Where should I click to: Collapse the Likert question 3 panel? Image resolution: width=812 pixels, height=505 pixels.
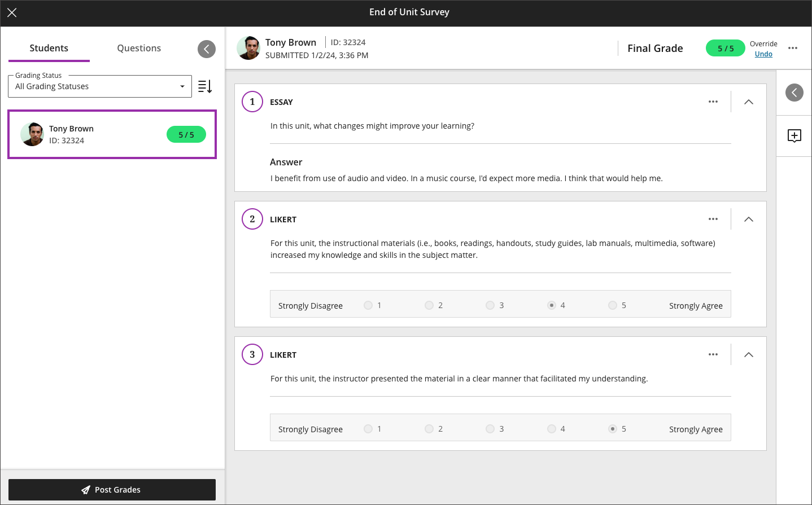749,354
